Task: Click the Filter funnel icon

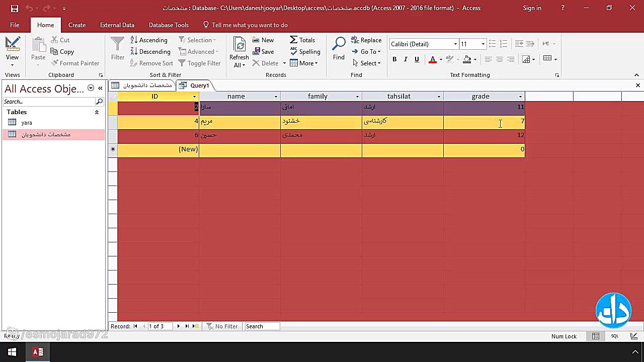Action: point(117,44)
